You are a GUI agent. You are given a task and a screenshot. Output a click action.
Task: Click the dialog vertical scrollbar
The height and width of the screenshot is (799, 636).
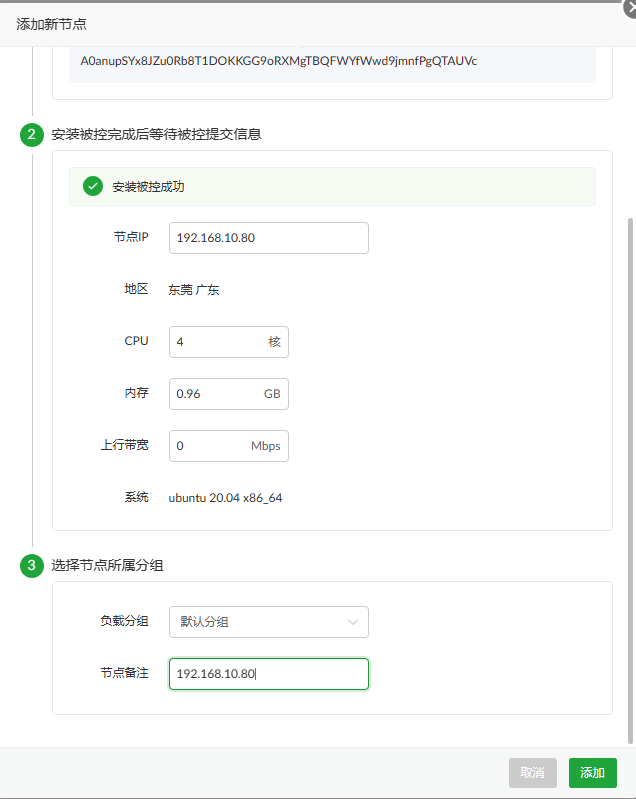[630, 481]
